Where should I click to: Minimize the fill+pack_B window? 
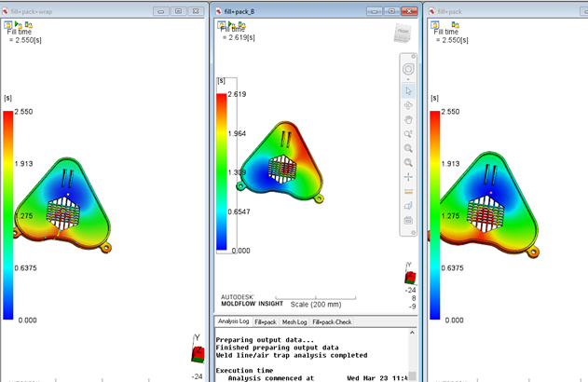point(374,11)
